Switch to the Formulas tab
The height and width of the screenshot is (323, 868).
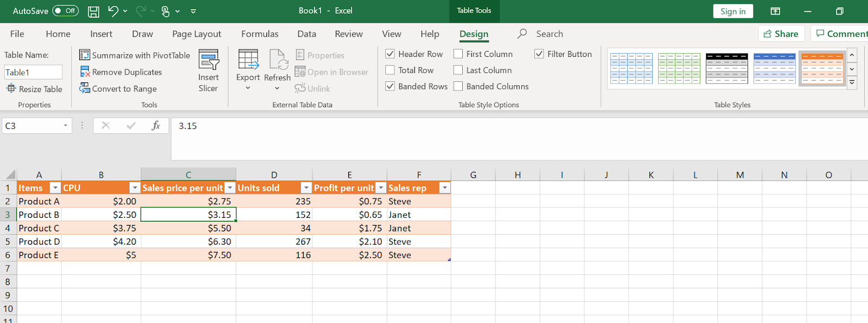260,34
